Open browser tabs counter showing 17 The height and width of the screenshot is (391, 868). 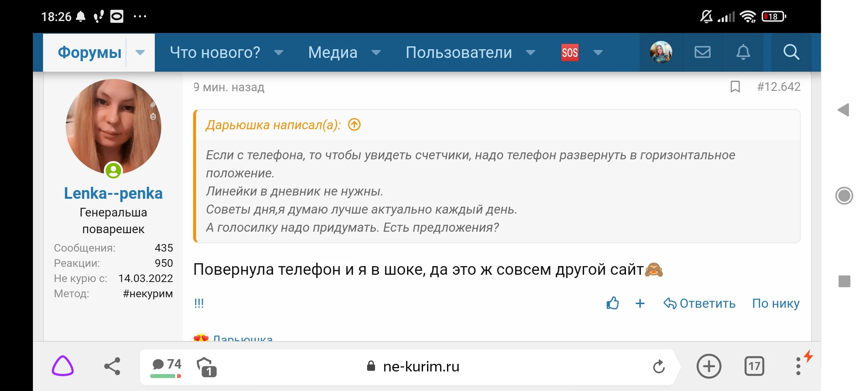click(x=754, y=366)
